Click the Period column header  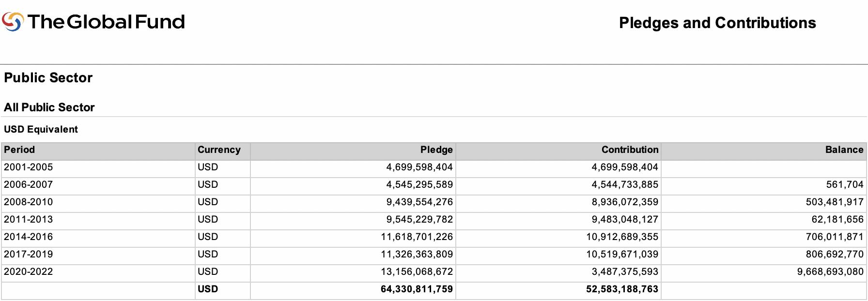[x=19, y=150]
